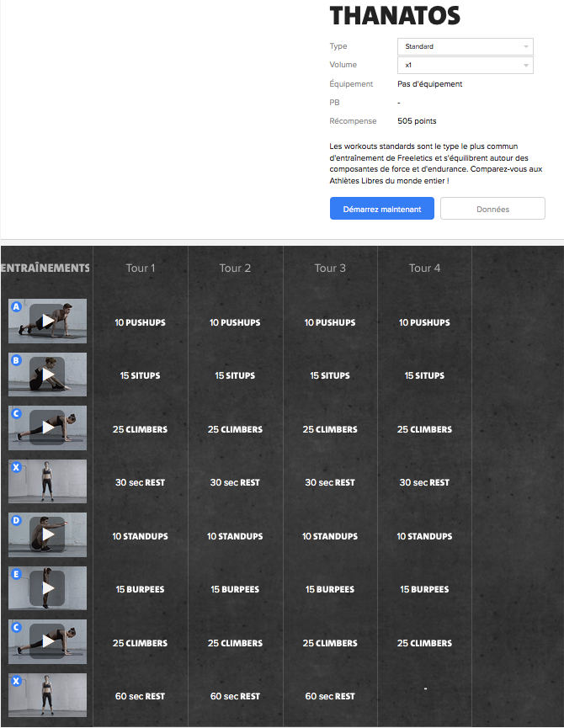
Task: Click 10 STANDUPS in Tour 2
Action: pyautogui.click(x=235, y=536)
